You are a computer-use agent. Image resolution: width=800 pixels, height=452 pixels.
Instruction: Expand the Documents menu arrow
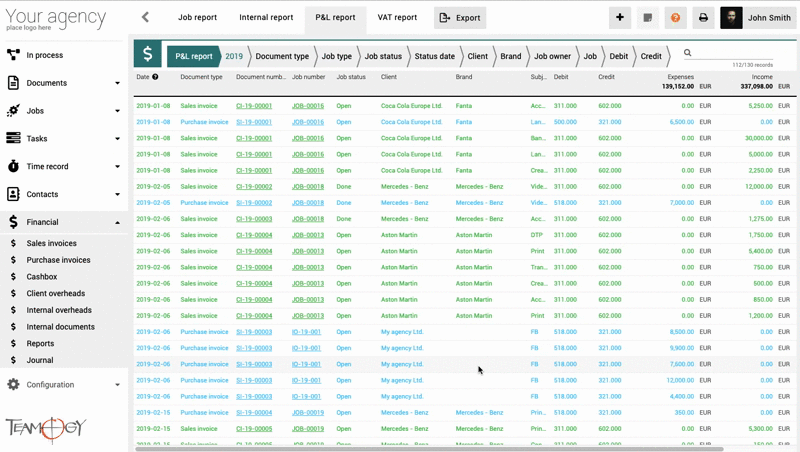117,83
